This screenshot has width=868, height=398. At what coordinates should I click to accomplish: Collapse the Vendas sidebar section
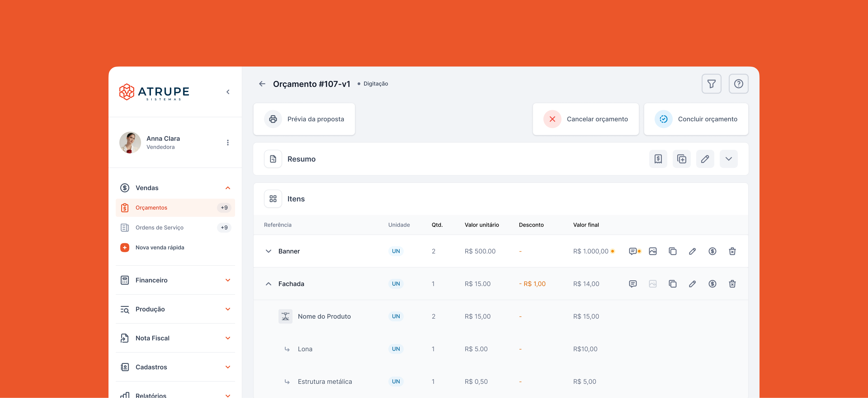[228, 188]
